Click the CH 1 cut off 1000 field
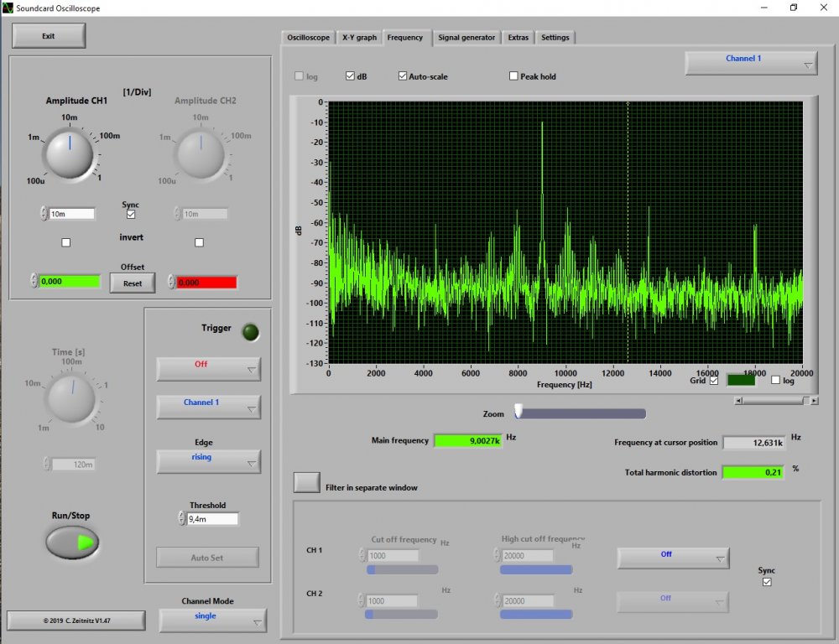The height and width of the screenshot is (644, 839). [x=393, y=556]
